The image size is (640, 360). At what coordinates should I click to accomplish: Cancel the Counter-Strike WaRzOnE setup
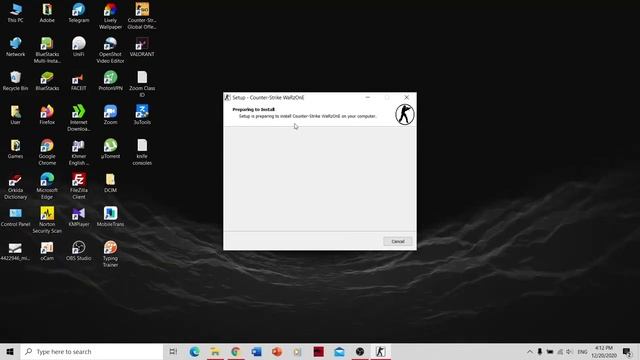[x=398, y=241]
